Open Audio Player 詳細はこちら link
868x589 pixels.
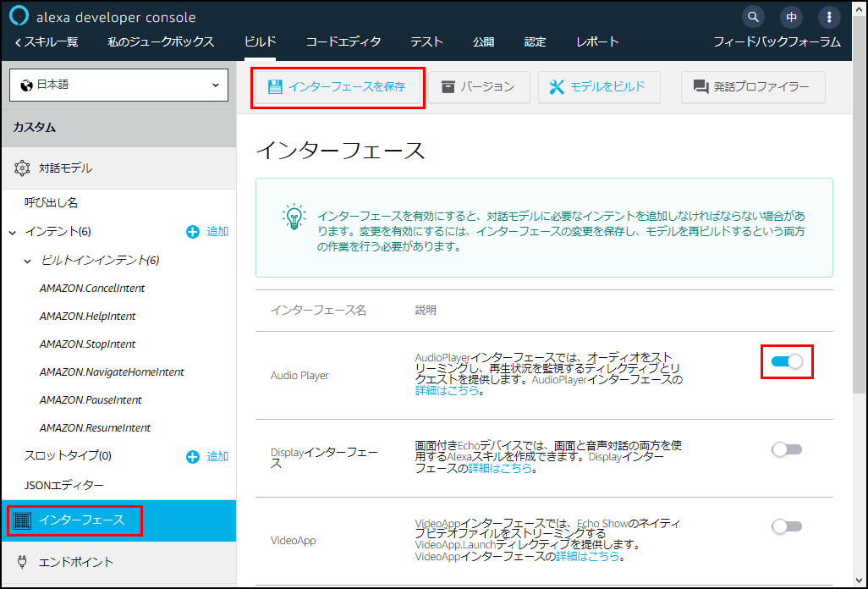[x=447, y=390]
